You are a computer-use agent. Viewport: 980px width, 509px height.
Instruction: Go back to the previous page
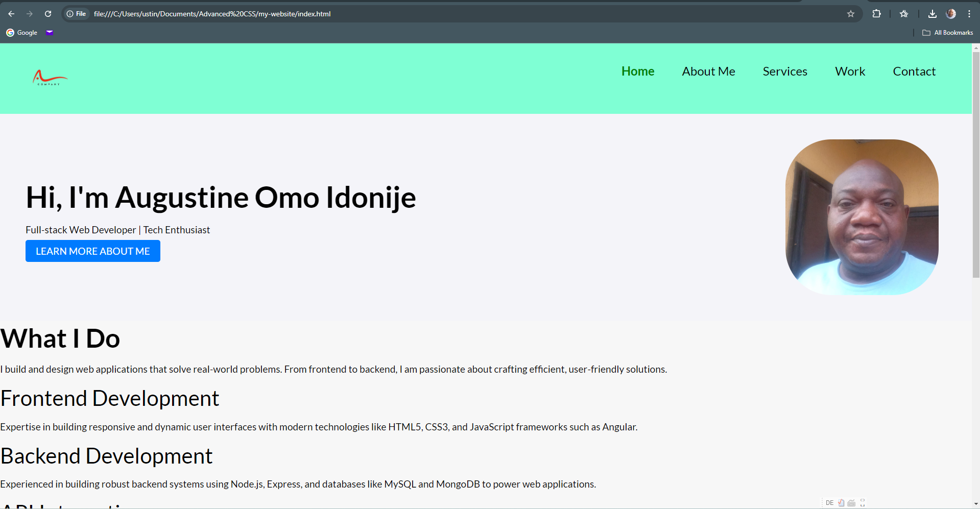click(x=11, y=14)
